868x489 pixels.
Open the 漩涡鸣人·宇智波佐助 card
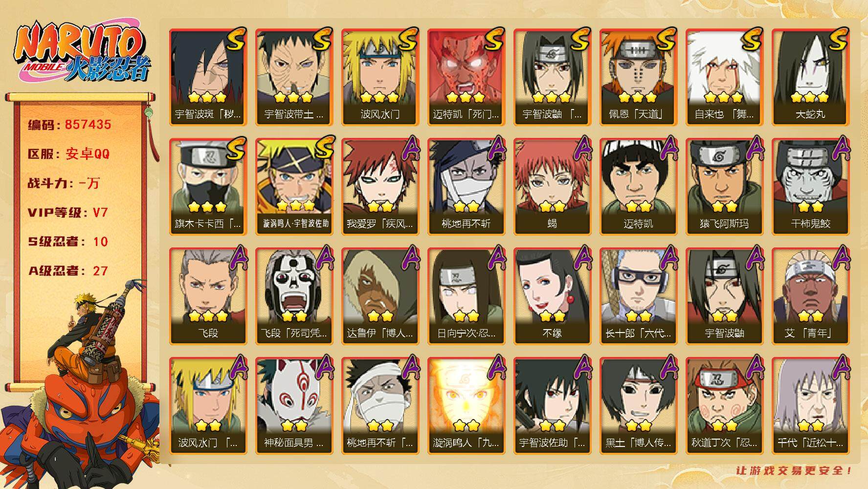click(x=294, y=186)
